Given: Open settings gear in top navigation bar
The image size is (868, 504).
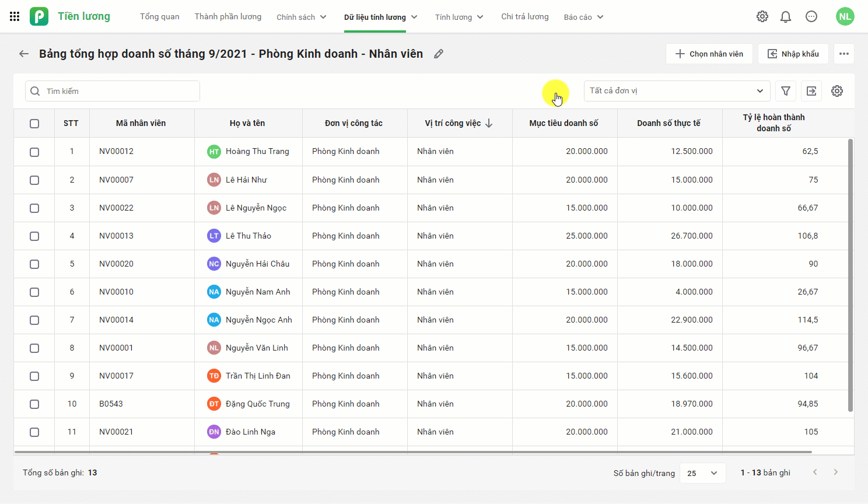Looking at the screenshot, I should [762, 16].
